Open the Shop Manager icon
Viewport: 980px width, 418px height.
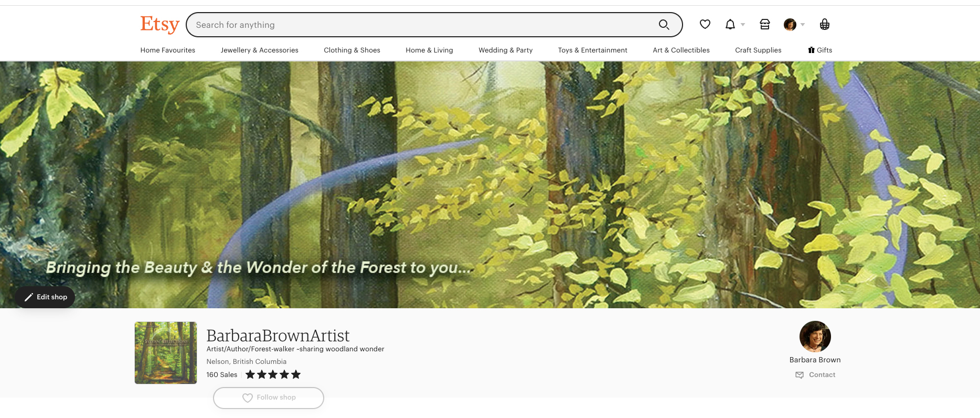[x=765, y=24]
